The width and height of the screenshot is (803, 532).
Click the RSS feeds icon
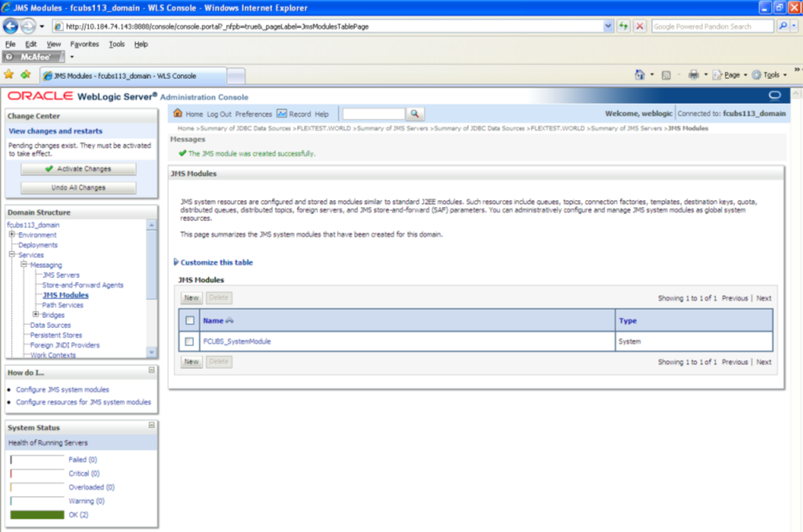click(665, 75)
